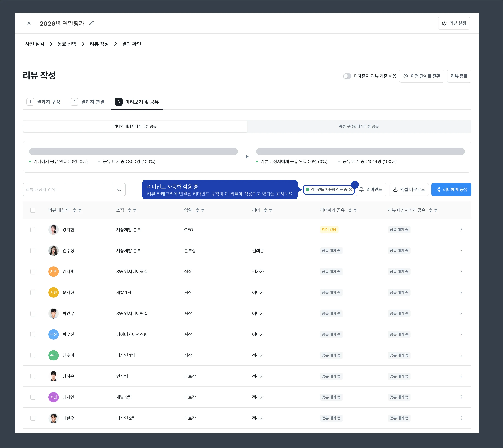
Task: Go to 결과 확인 breadcrumb step
Action: [132, 44]
